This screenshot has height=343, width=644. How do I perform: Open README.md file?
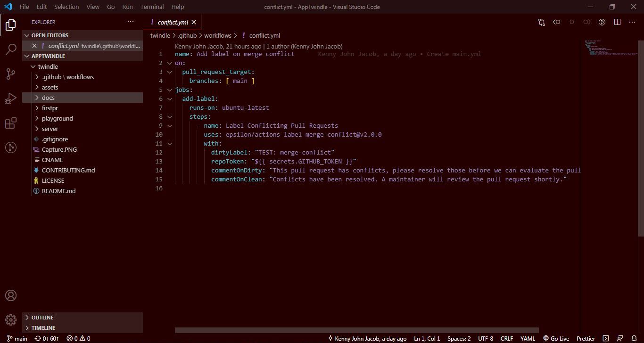click(83, 191)
